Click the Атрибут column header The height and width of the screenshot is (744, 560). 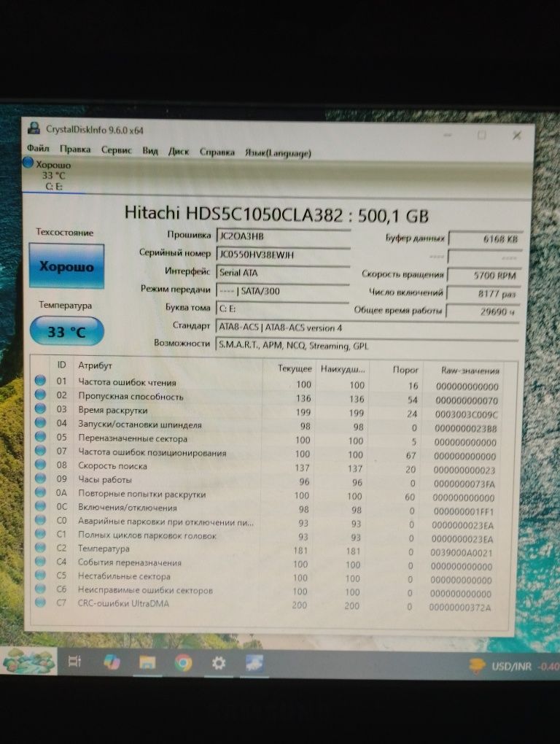(x=95, y=365)
